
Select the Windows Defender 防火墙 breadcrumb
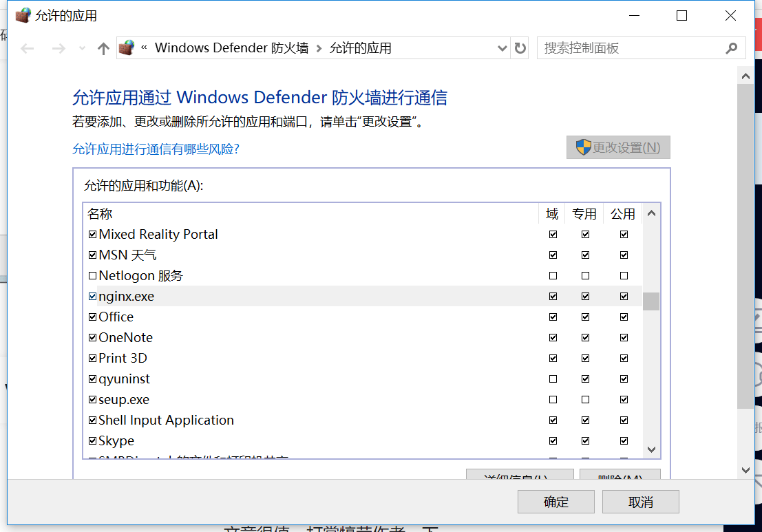coord(231,48)
